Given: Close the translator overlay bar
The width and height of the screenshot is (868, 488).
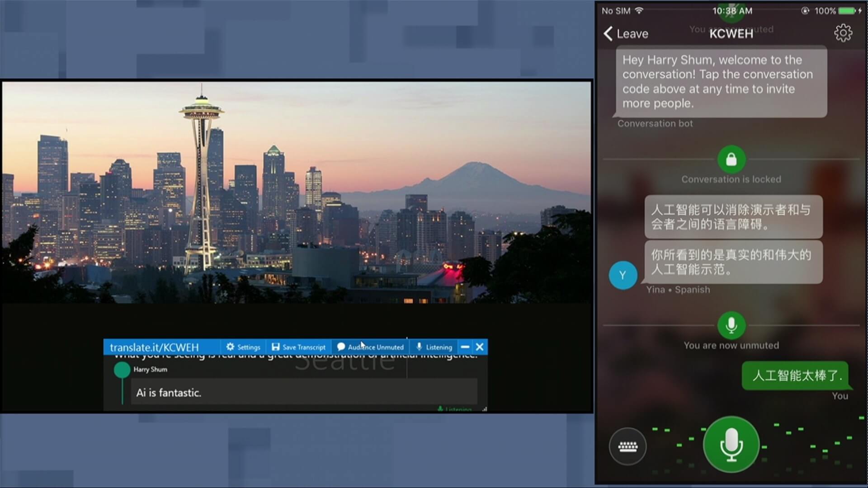Looking at the screenshot, I should click(480, 347).
